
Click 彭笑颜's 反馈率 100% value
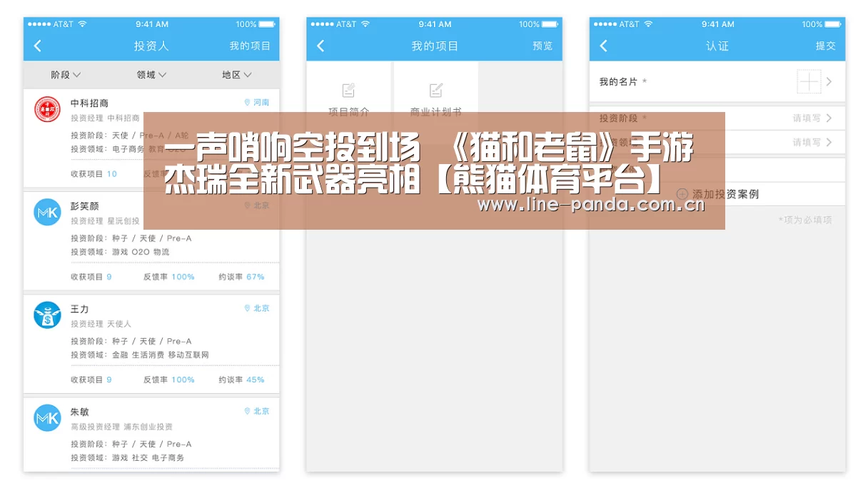pyautogui.click(x=183, y=277)
